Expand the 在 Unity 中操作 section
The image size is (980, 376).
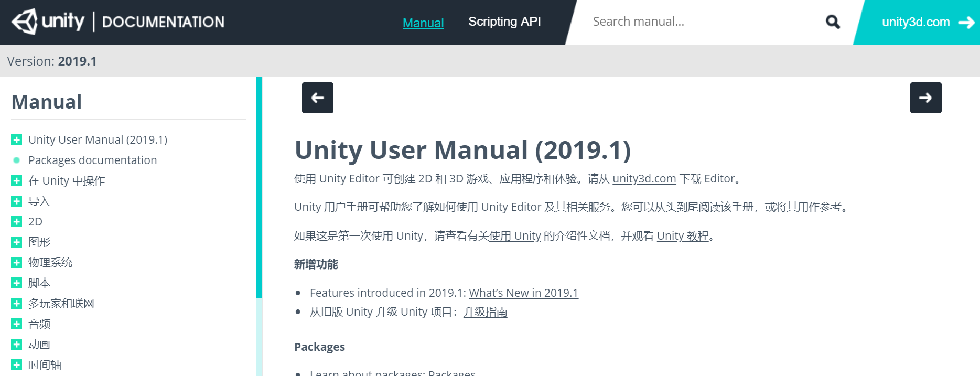point(17,181)
